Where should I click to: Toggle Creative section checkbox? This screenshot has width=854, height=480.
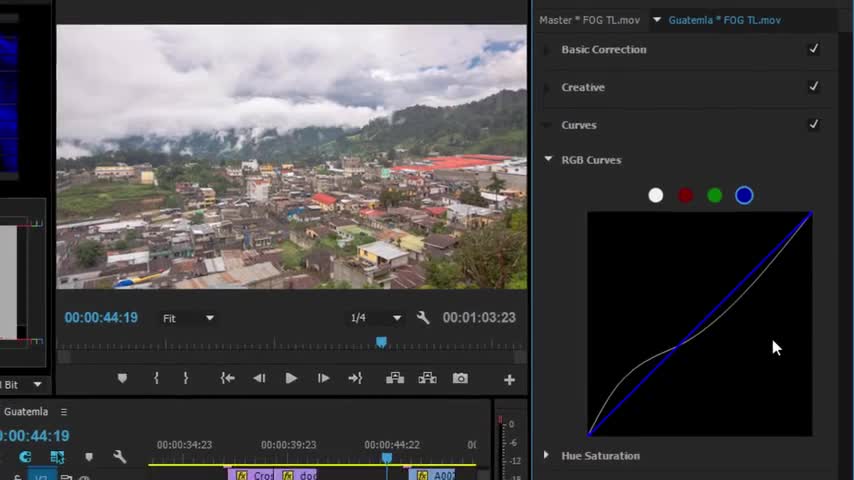[813, 87]
